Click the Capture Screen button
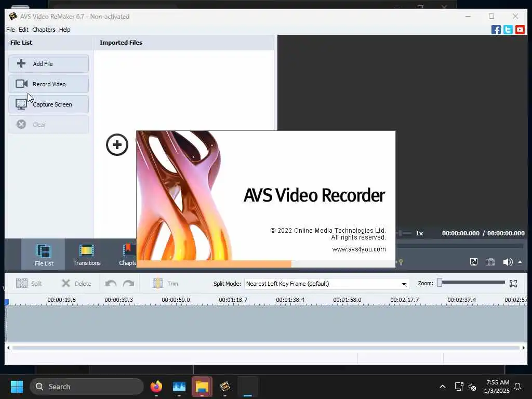Viewport: 532px width, 399px height. tap(48, 104)
